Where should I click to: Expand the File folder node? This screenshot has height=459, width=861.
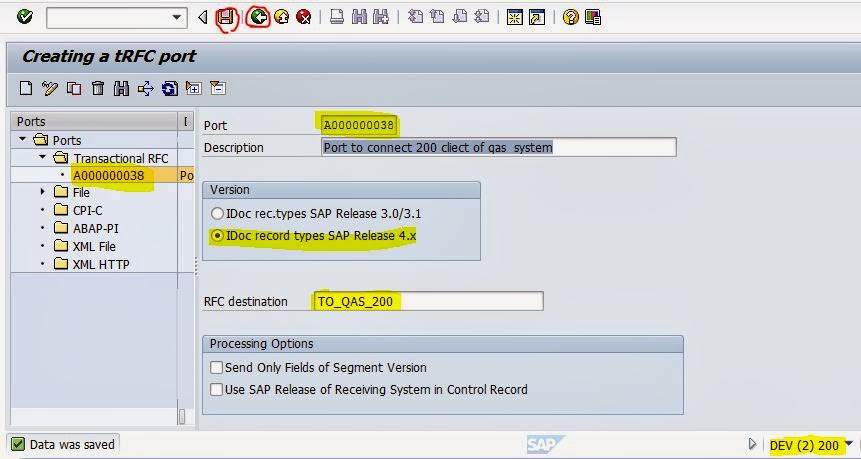(x=43, y=192)
